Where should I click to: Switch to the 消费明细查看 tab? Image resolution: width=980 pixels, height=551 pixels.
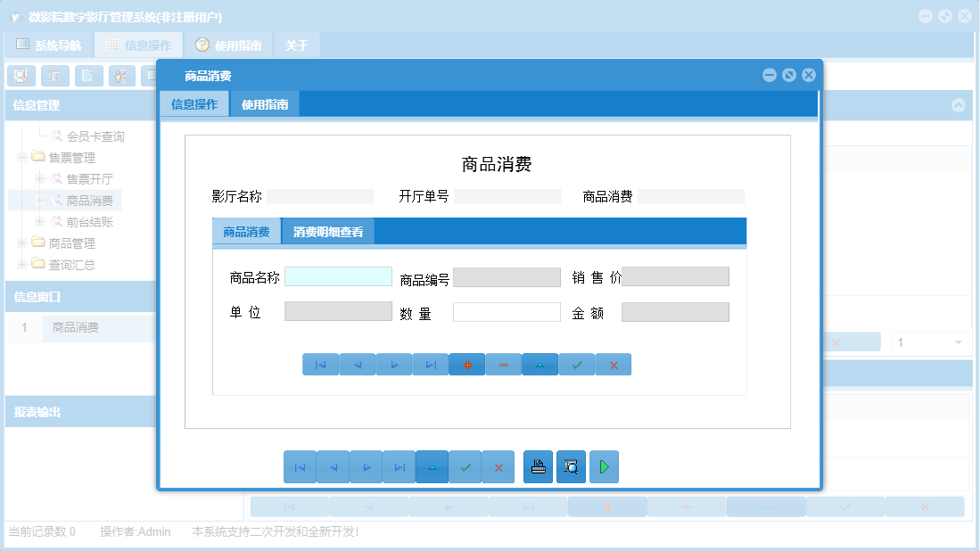pos(328,230)
